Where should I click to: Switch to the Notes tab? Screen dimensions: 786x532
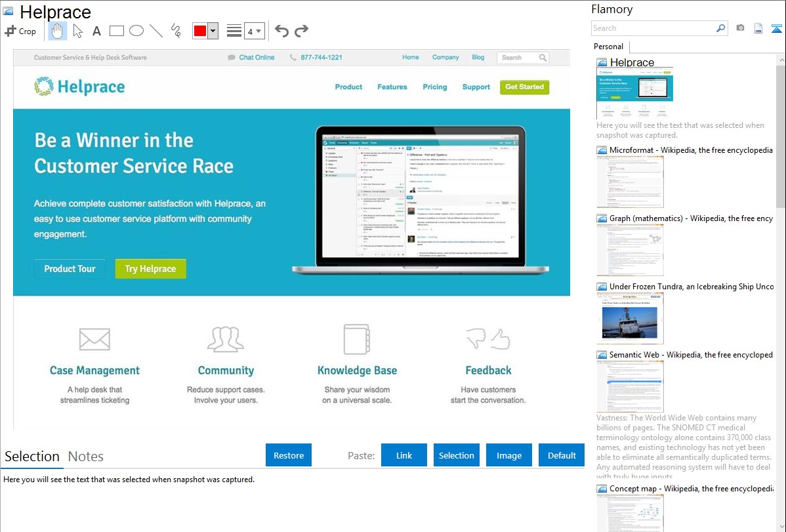(86, 457)
